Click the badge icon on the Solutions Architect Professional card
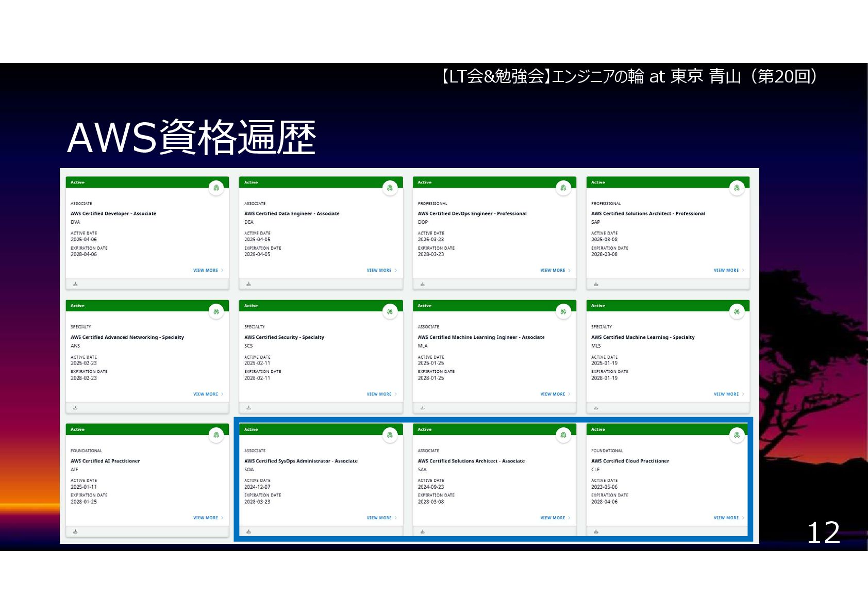Screen dimensions: 868x614 point(737,188)
